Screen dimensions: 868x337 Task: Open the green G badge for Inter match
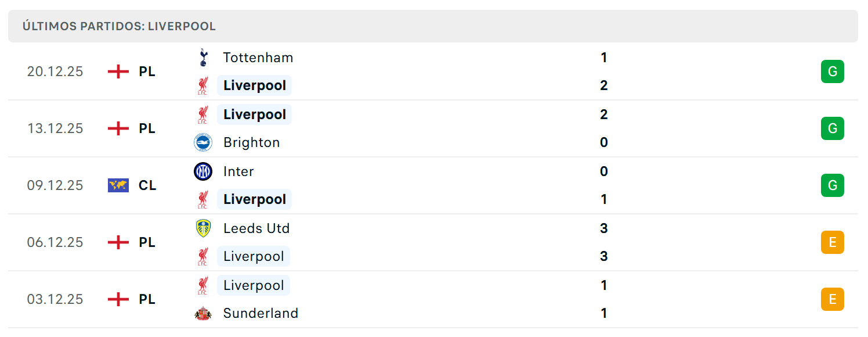[x=833, y=185]
